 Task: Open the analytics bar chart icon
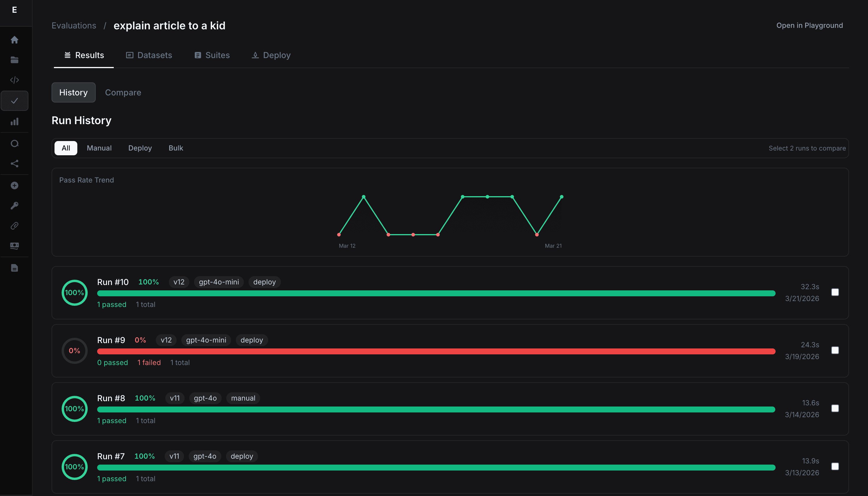[15, 121]
